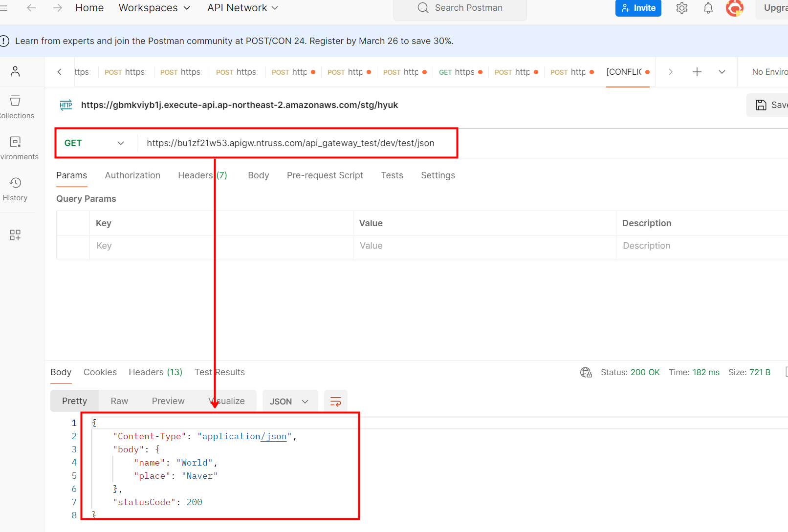The width and height of the screenshot is (788, 532).
Task: Open the Pre-request Script tab
Action: click(x=325, y=175)
